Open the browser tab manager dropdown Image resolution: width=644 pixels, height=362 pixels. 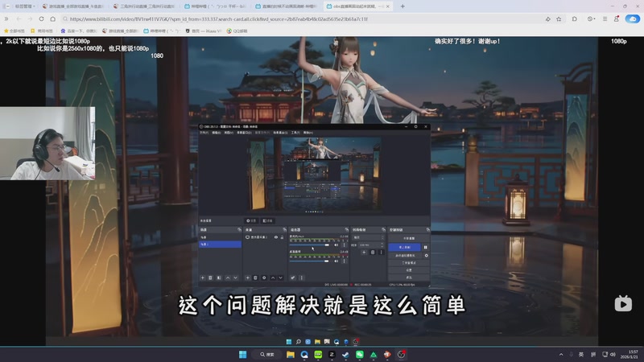[x=23, y=6]
